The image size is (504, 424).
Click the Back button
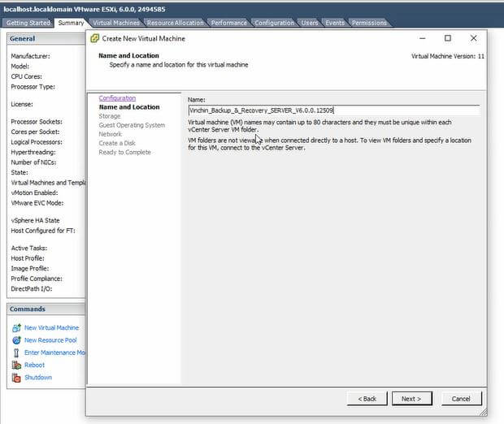[x=367, y=399]
